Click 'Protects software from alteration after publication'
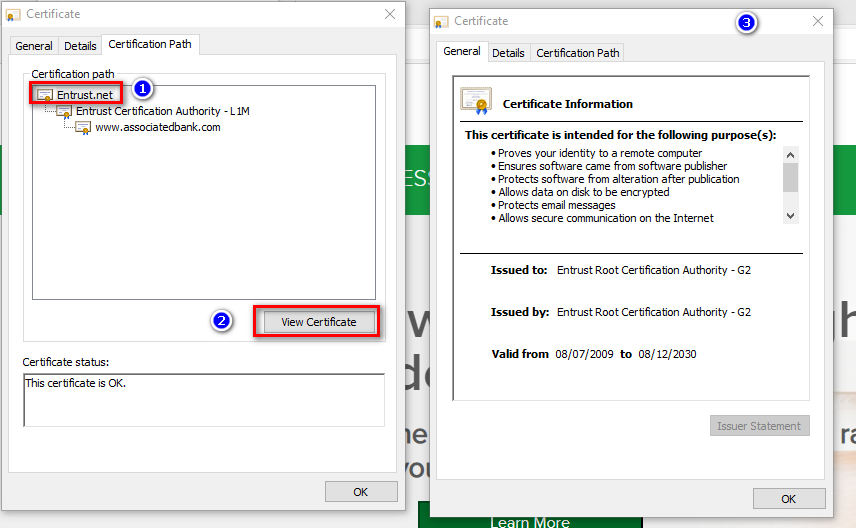Viewport: 856px width, 528px height. click(x=619, y=179)
